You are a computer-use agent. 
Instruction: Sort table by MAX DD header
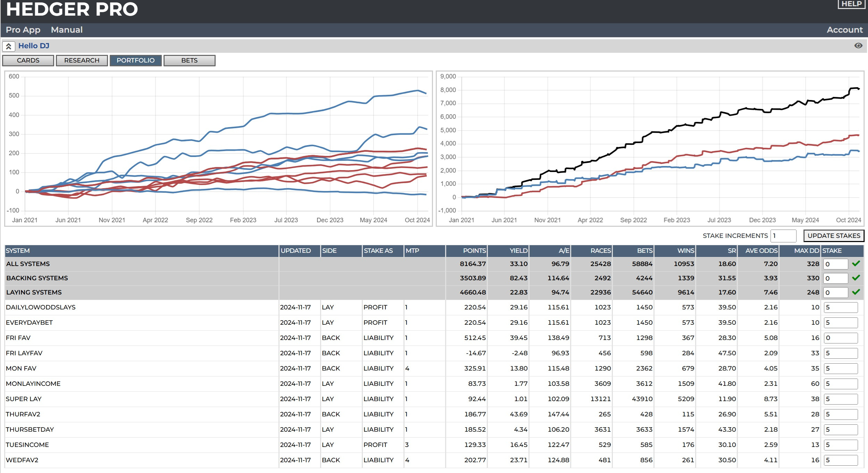click(806, 251)
